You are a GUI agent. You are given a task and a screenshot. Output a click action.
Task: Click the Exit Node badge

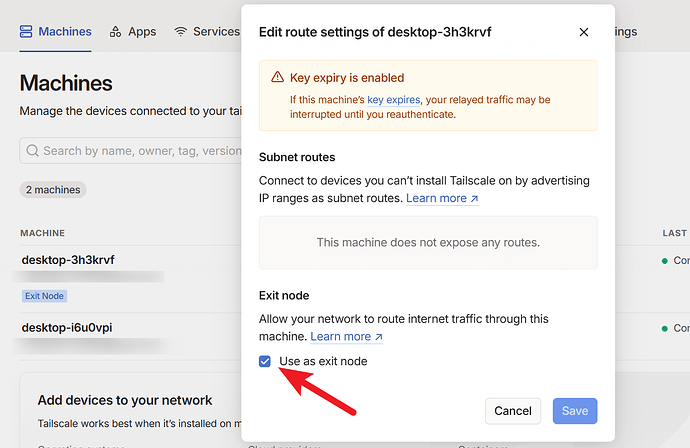[44, 296]
